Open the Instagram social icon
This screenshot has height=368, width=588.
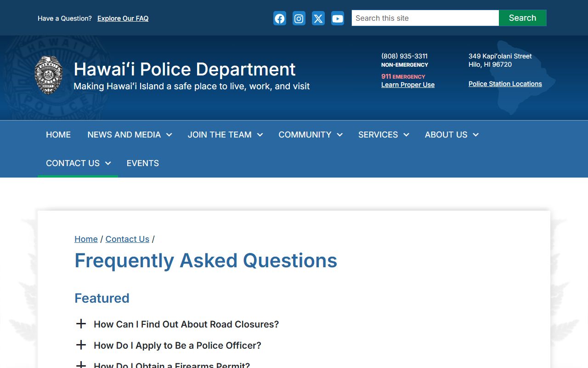[x=299, y=18]
